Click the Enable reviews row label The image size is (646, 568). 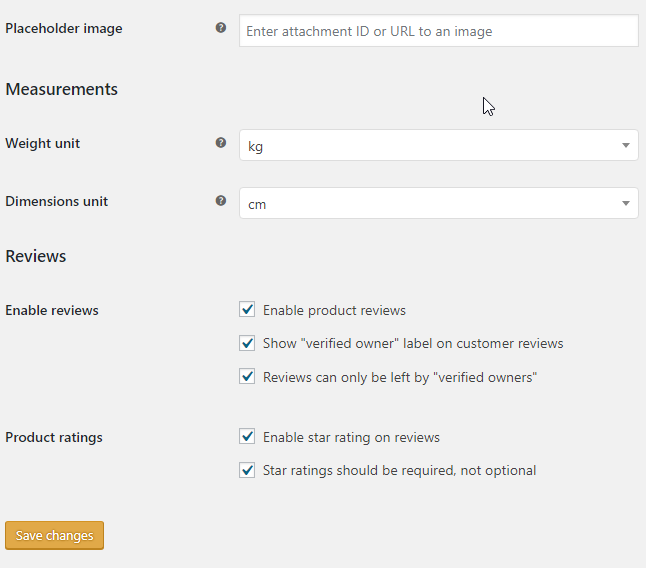pyautogui.click(x=52, y=310)
